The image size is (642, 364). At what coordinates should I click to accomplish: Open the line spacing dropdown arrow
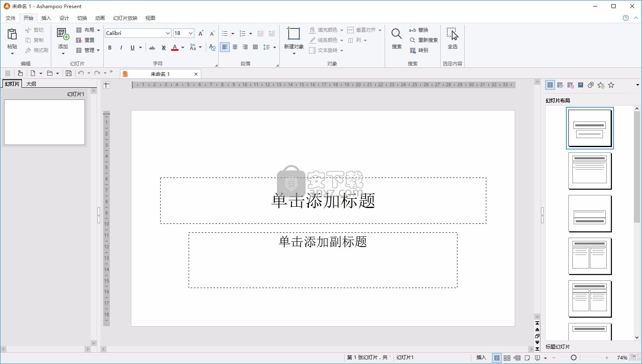274,48
